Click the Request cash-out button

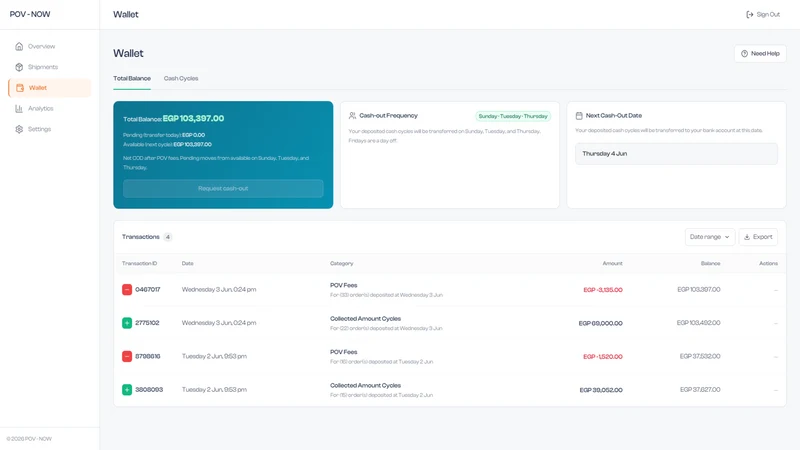pyautogui.click(x=223, y=188)
